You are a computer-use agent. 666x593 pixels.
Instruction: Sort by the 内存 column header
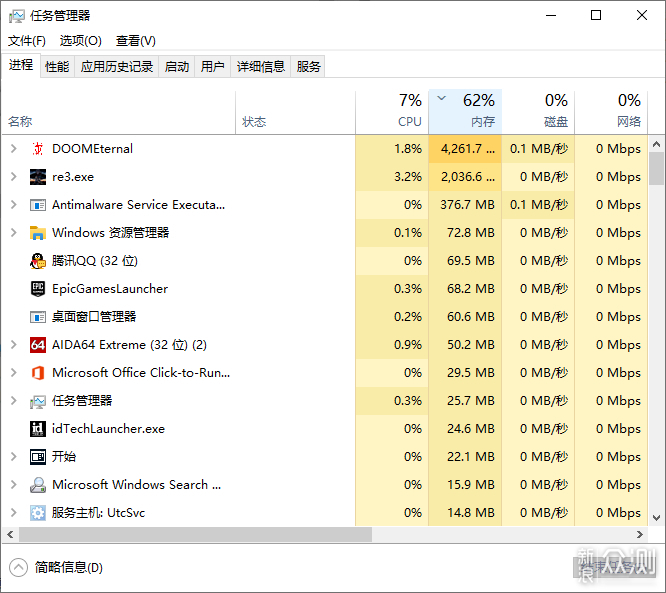tap(465, 113)
